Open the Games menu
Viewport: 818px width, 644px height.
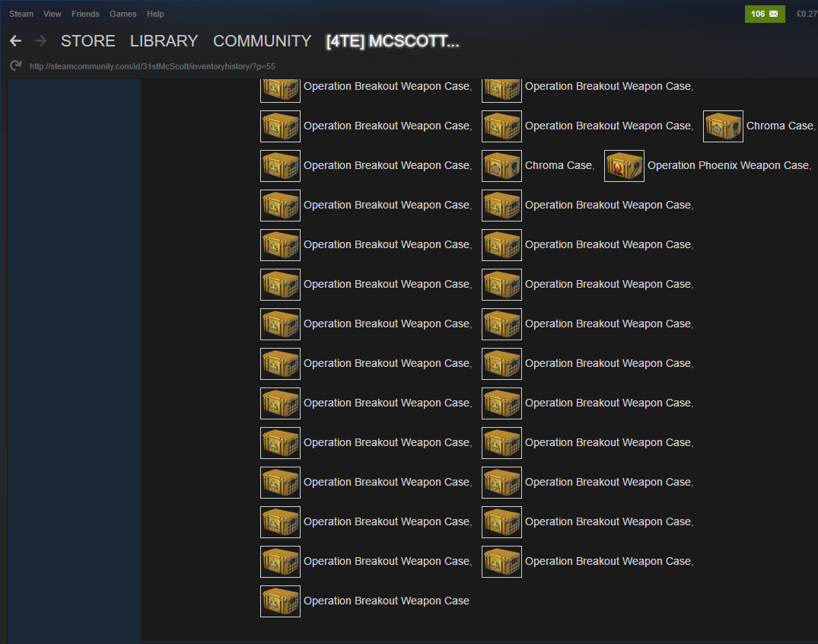[x=123, y=14]
